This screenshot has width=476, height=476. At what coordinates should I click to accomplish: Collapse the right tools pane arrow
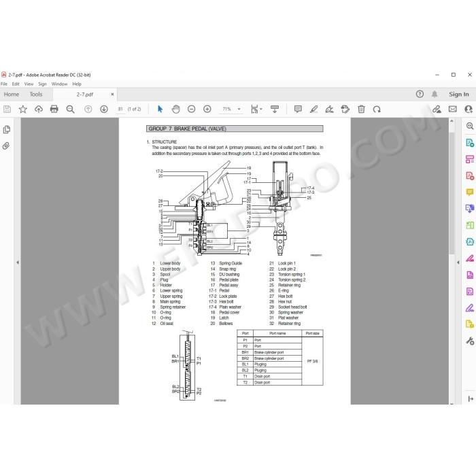tap(458, 262)
